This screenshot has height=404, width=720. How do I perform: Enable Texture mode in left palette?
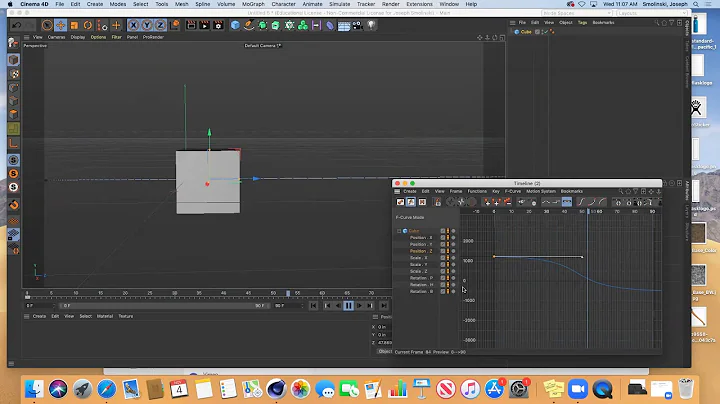pyautogui.click(x=13, y=73)
